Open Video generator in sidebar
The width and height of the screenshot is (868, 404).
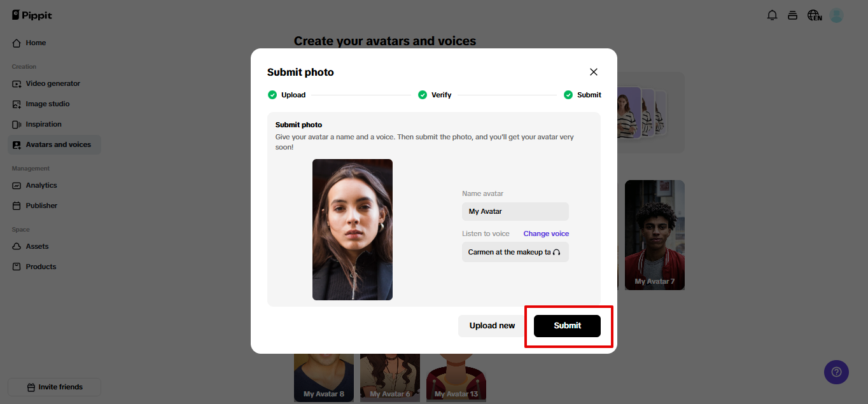pyautogui.click(x=54, y=83)
